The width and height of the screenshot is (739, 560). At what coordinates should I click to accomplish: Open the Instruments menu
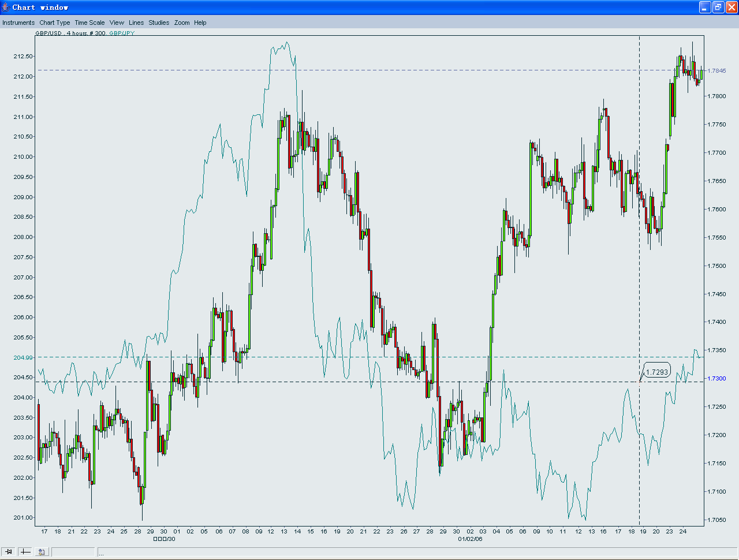click(x=18, y=23)
